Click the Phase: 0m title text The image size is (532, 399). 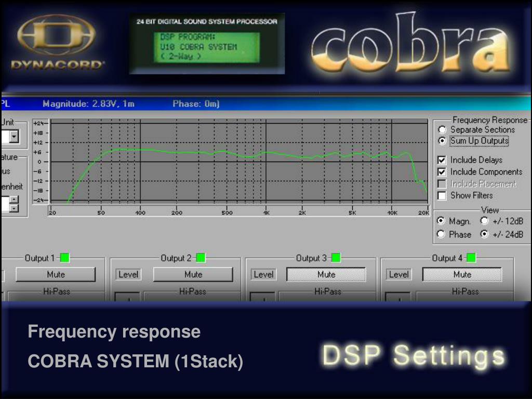click(x=196, y=104)
